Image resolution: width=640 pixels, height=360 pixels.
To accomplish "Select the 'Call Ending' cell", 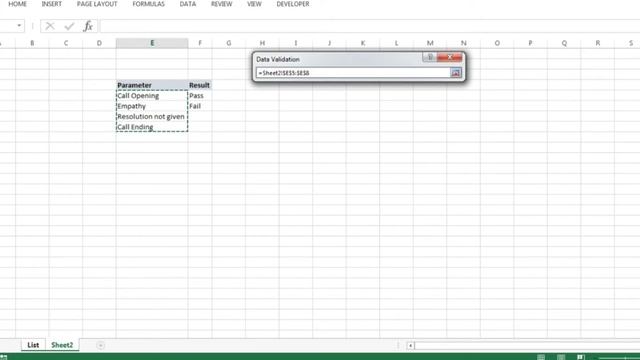I will [x=152, y=127].
